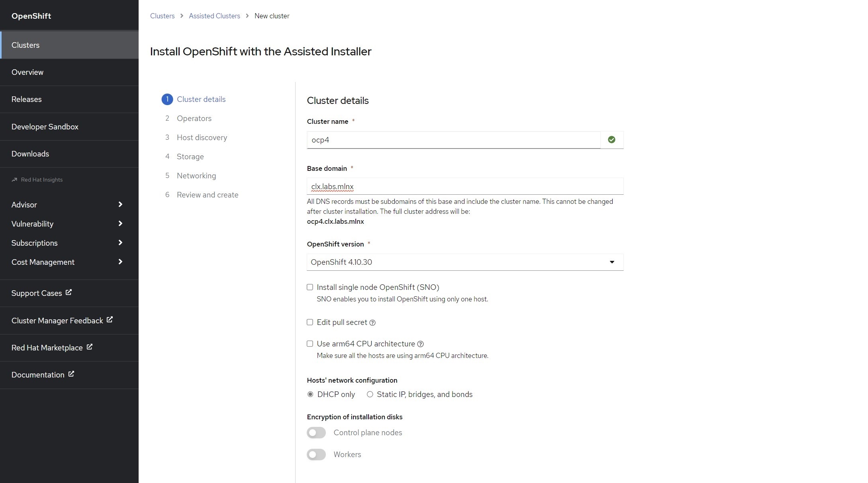This screenshot has width=868, height=483.
Task: Toggle Control plane nodes disk encryption switch
Action: (316, 433)
